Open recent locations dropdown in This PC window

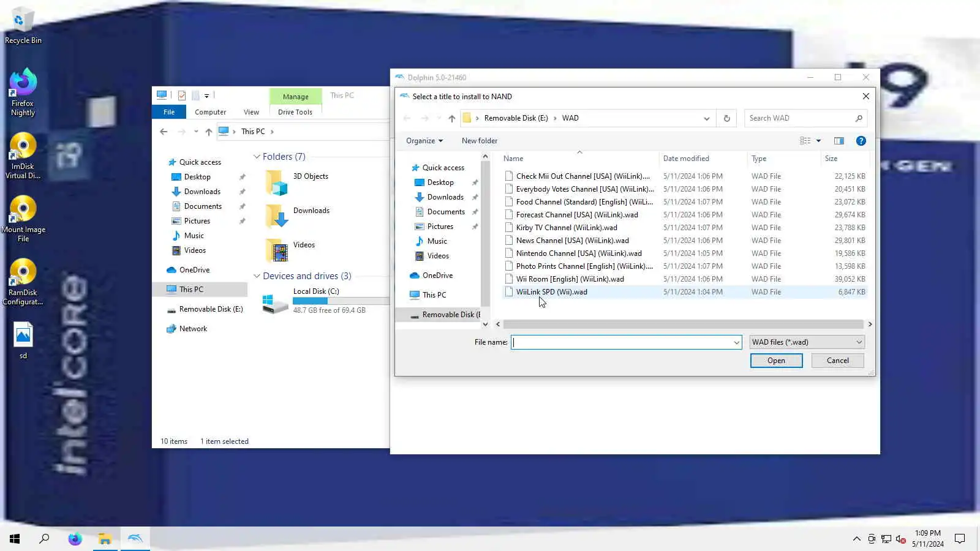click(x=196, y=132)
